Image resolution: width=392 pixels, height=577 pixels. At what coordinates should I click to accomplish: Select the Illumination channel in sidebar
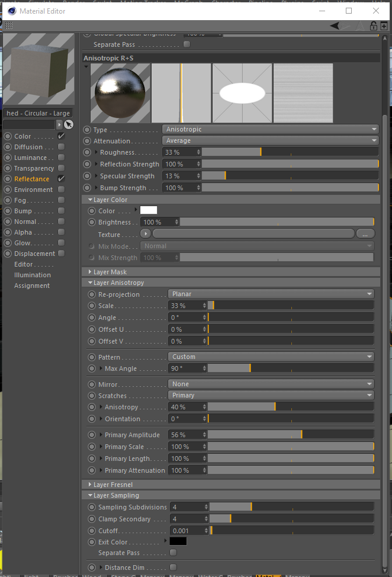32,275
